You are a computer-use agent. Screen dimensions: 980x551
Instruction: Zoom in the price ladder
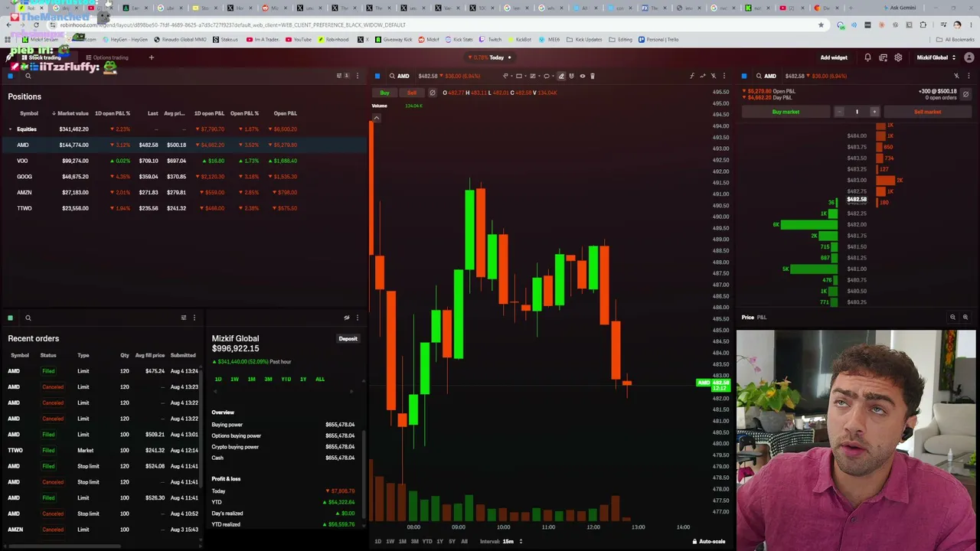[x=965, y=317]
